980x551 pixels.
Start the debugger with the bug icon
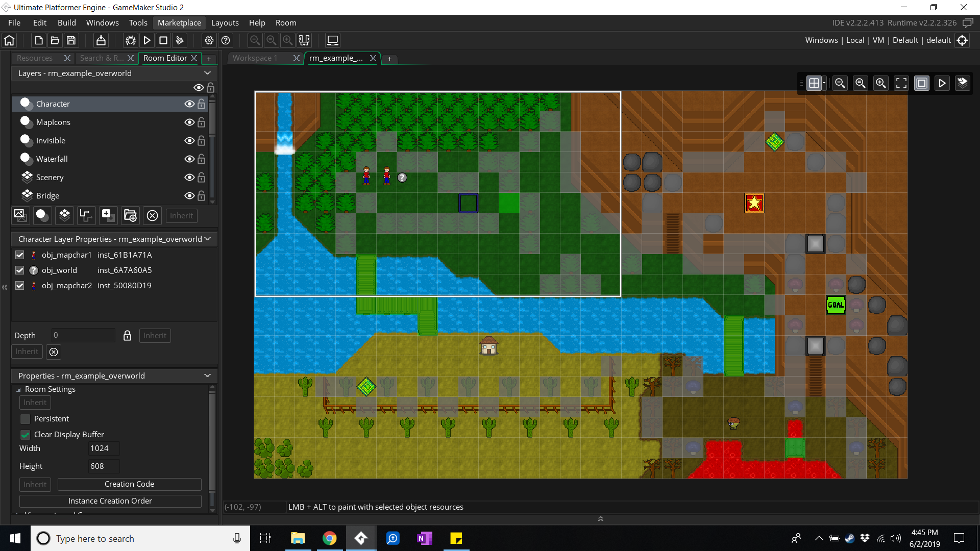[x=131, y=40]
